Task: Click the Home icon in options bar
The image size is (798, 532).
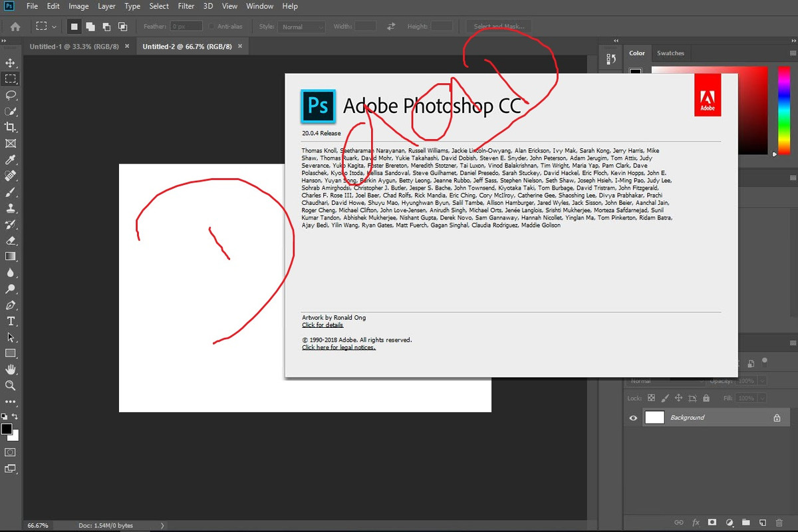Action: pyautogui.click(x=15, y=27)
